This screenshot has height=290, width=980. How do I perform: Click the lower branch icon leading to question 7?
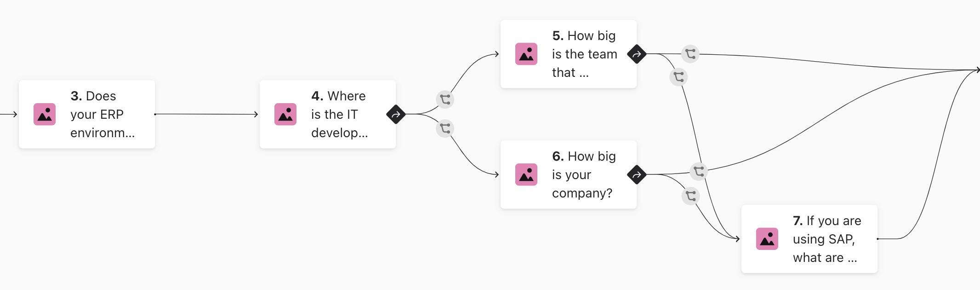coord(690,196)
